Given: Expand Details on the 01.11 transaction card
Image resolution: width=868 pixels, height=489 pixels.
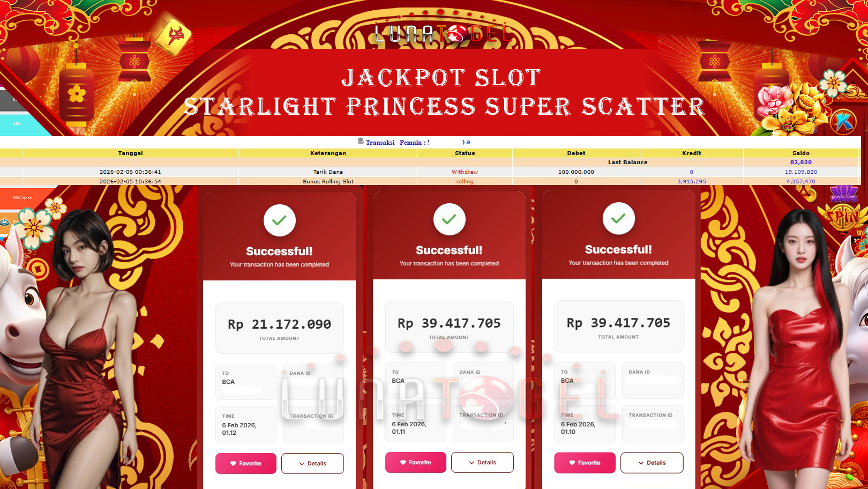Looking at the screenshot, I should pos(482,462).
